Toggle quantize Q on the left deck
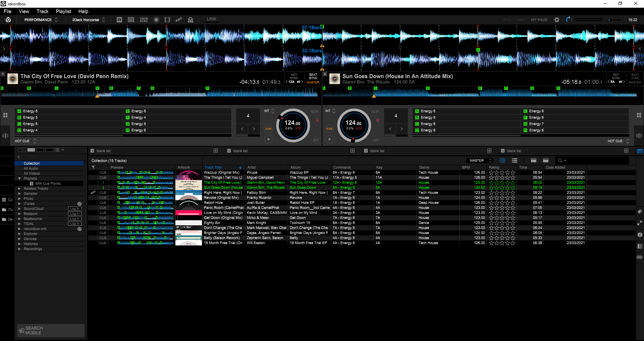 (x=317, y=120)
